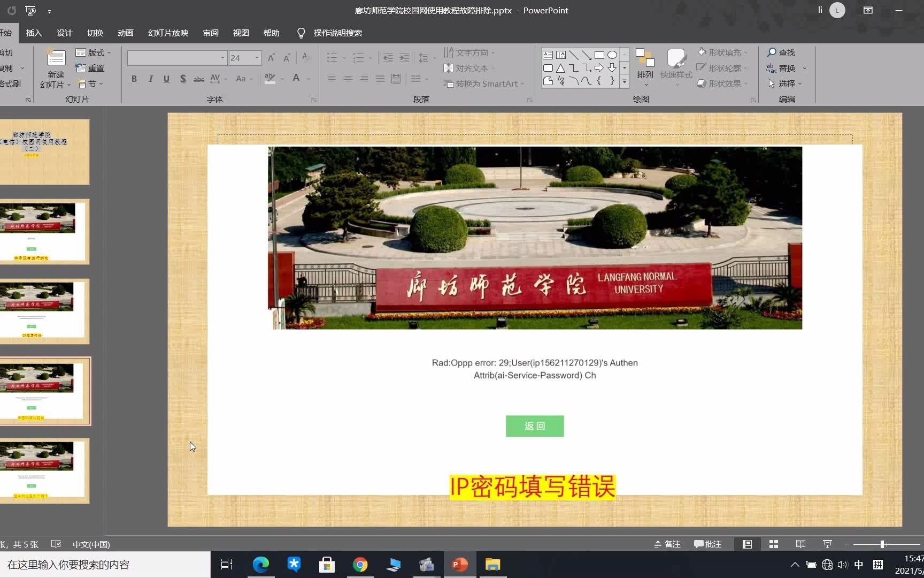The width and height of the screenshot is (924, 578).
Task: Convert to SmartArt
Action: (484, 83)
